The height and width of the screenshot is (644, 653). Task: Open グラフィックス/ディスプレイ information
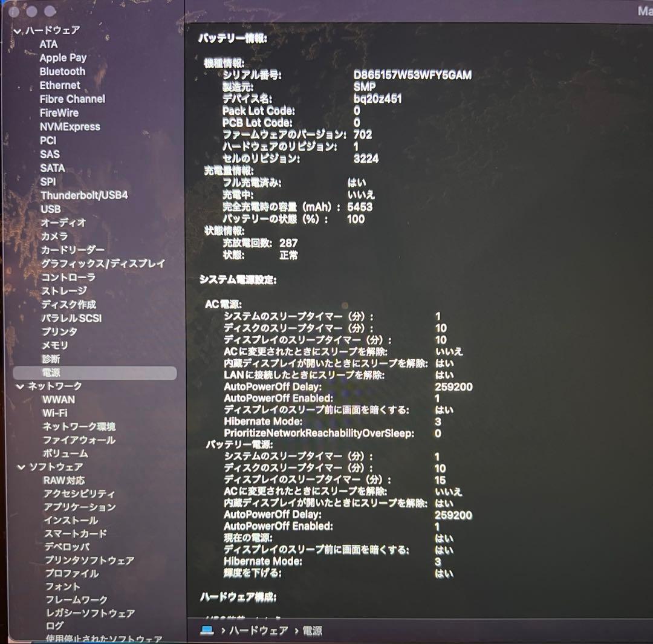(103, 264)
